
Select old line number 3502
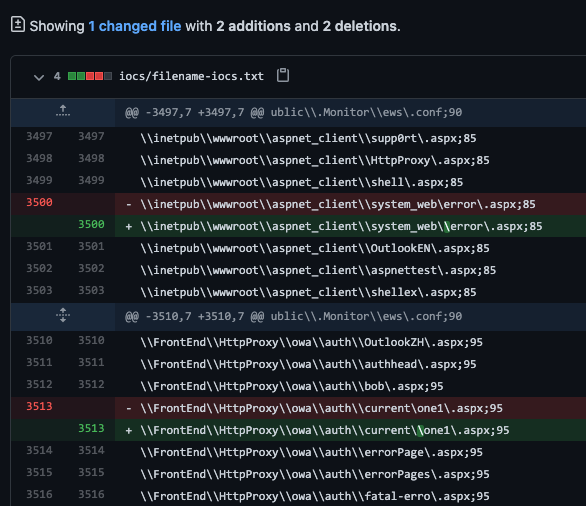(39, 269)
